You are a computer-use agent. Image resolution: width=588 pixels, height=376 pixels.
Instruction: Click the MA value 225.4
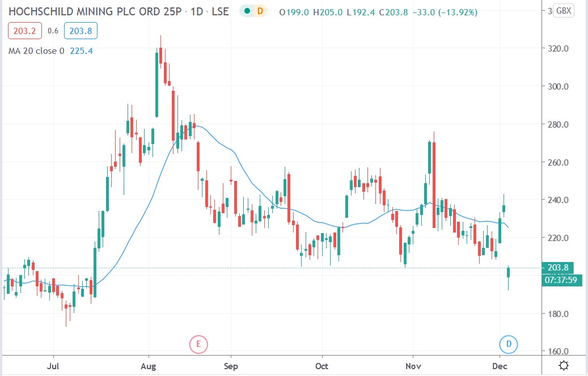click(x=82, y=51)
